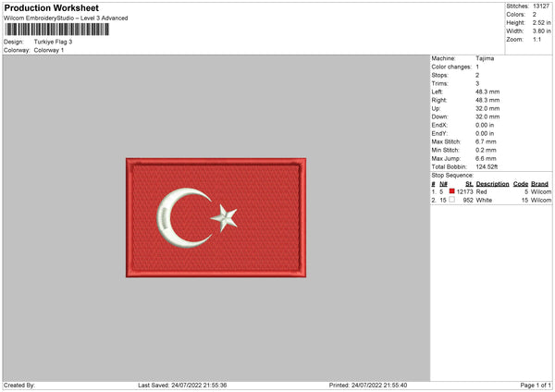Click 'Wilcom EmbroideryStudio – Level 3 Advanced' text
Screen dimensions: 555x392
point(66,18)
